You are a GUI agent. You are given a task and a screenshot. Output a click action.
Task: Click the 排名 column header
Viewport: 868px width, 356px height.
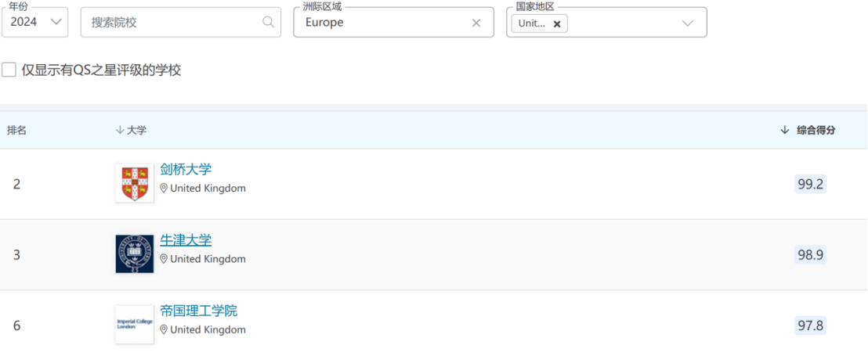tap(16, 131)
